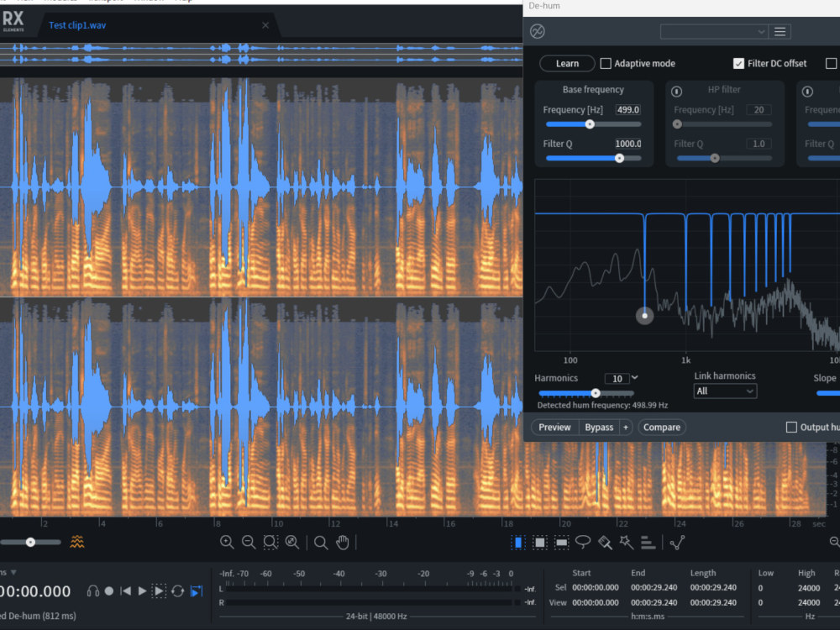Switch to the Test clip1.wav tab
The width and height of the screenshot is (840, 630).
pyautogui.click(x=77, y=25)
